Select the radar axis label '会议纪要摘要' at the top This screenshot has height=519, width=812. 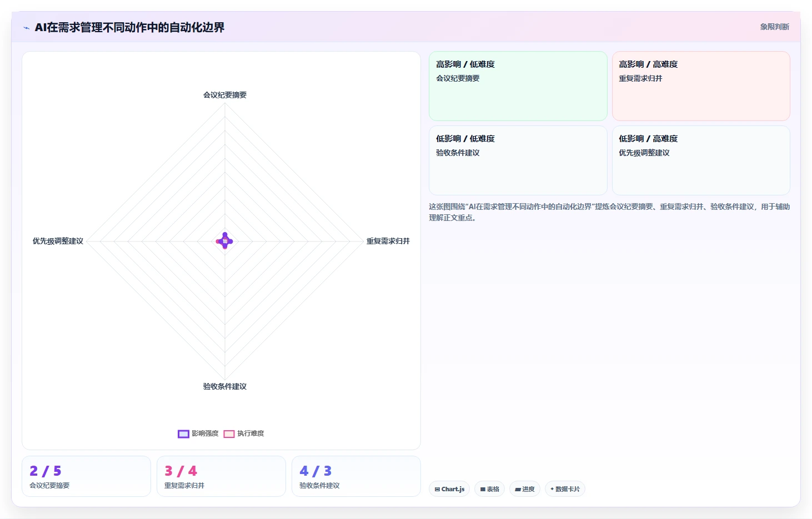click(x=225, y=95)
